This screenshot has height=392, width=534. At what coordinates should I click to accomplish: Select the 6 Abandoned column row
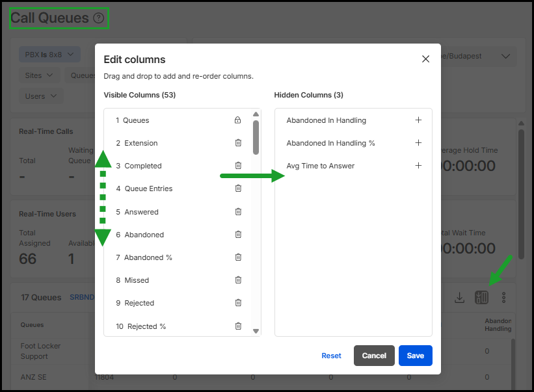pyautogui.click(x=178, y=235)
